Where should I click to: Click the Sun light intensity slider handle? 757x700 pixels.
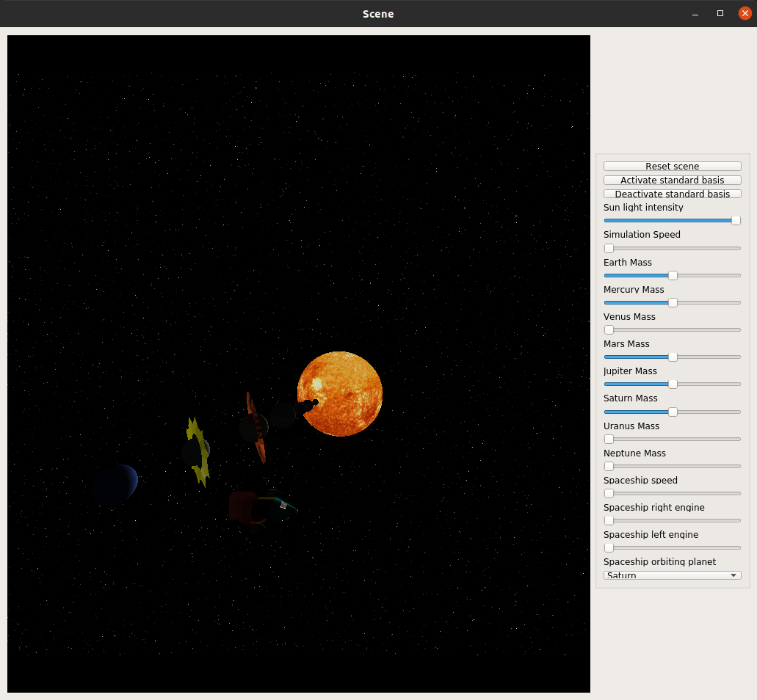(736, 220)
